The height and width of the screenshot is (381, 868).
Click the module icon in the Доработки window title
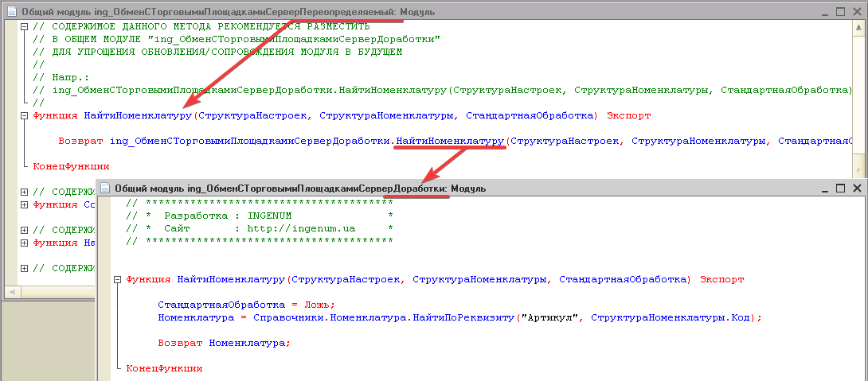coord(105,189)
